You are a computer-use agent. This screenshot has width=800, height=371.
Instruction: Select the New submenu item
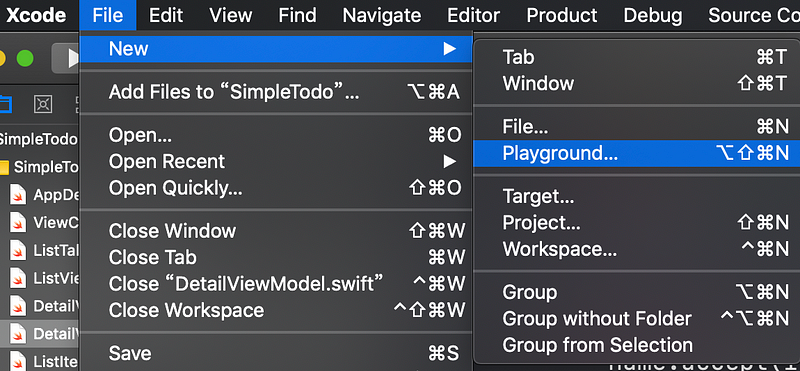[276, 49]
